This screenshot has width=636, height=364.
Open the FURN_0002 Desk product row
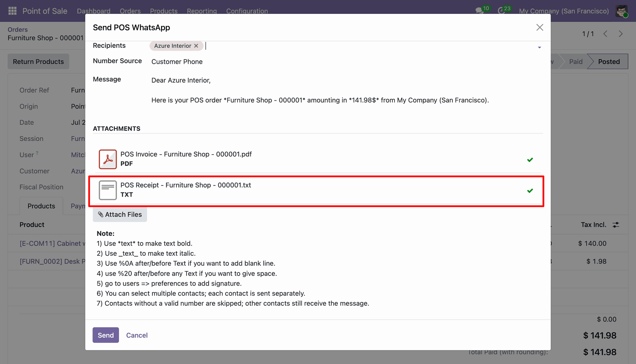tap(52, 261)
